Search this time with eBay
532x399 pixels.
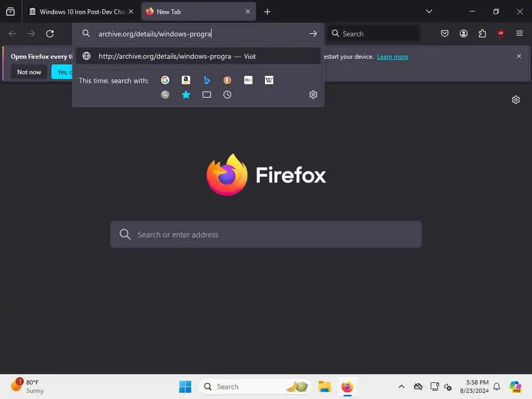[x=248, y=80]
